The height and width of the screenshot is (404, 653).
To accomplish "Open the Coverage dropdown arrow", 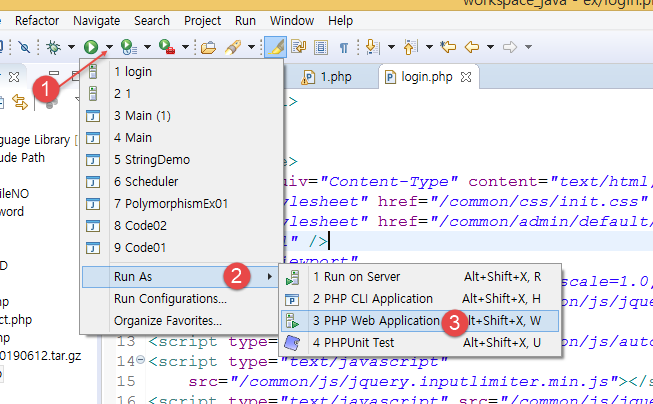I will click(x=147, y=47).
